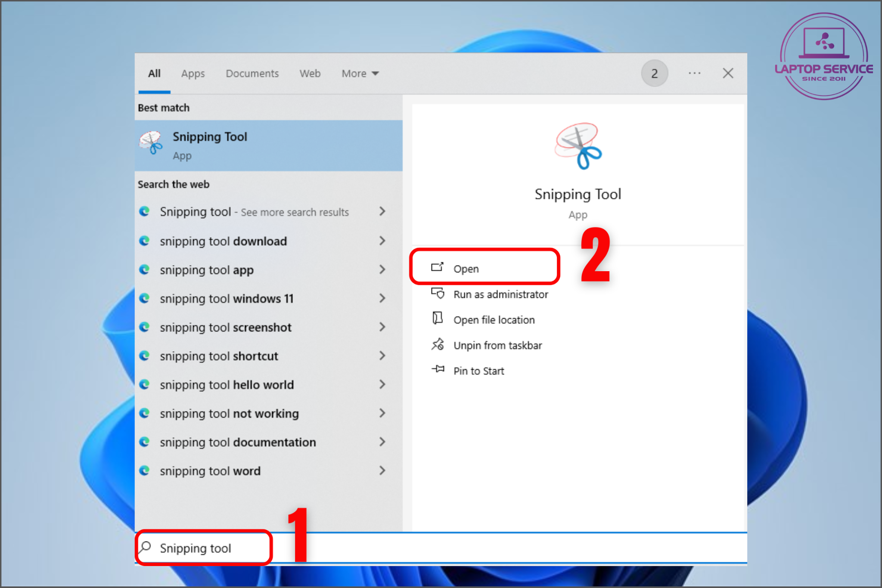Expand chevron next to 'snipping tool app'
This screenshot has height=588, width=882.
382,269
